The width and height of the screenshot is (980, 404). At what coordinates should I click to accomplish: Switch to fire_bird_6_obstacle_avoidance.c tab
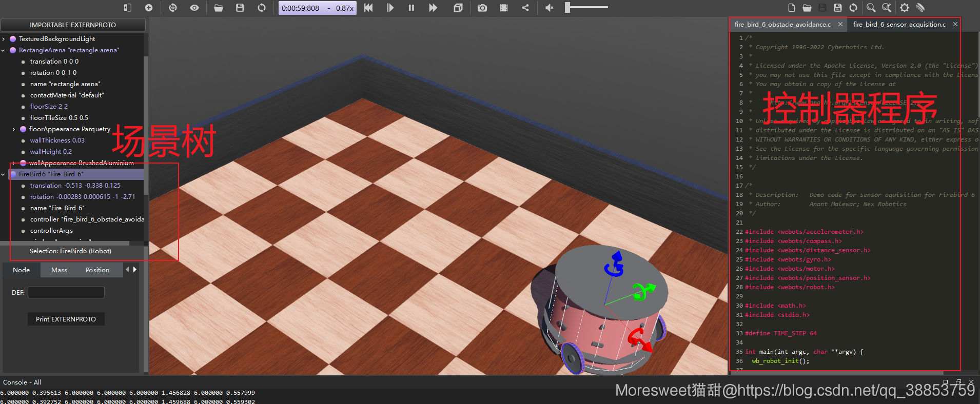[782, 24]
